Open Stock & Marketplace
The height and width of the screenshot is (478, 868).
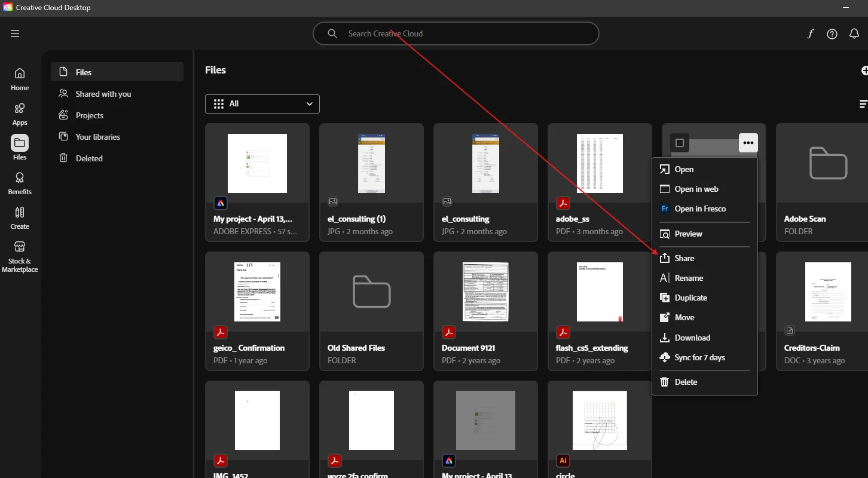coord(20,257)
